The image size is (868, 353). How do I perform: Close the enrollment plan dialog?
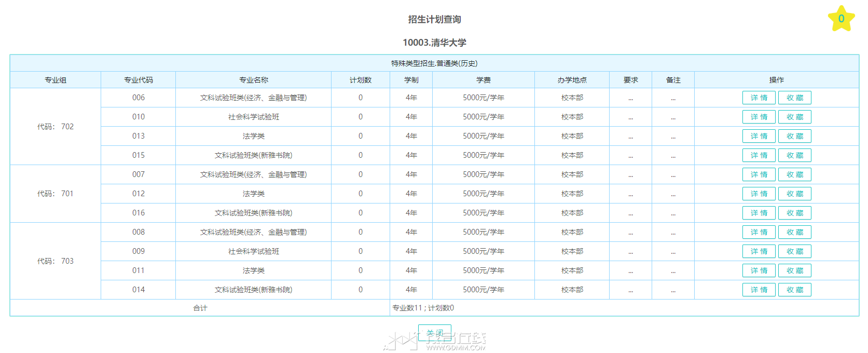435,333
